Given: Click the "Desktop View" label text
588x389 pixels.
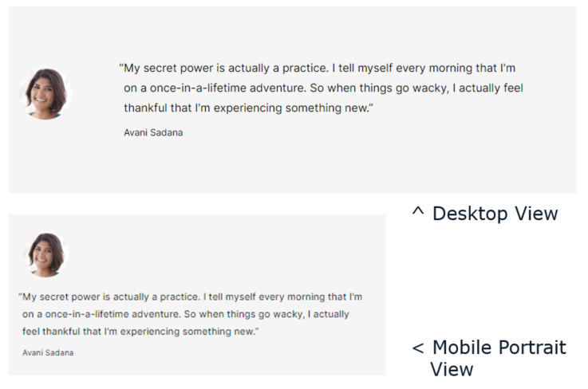Looking at the screenshot, I should click(495, 214).
